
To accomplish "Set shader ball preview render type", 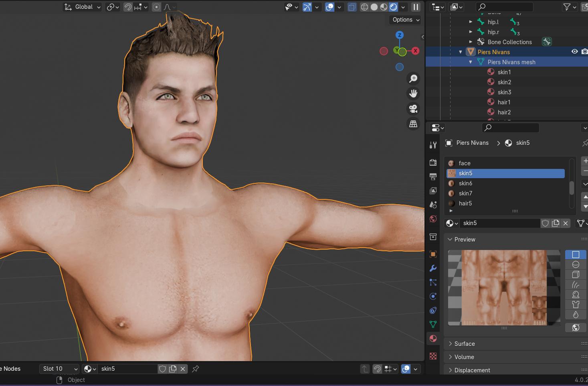I will coord(576,295).
